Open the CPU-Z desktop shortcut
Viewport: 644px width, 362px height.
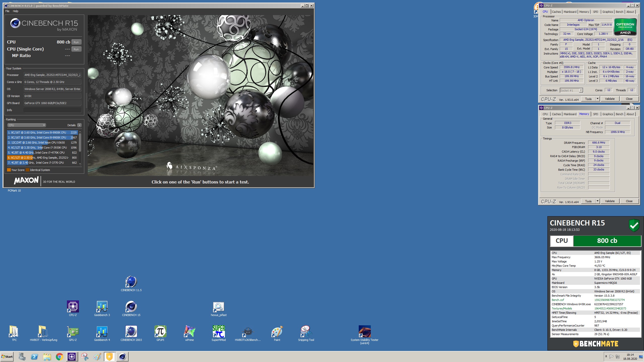pos(73,309)
